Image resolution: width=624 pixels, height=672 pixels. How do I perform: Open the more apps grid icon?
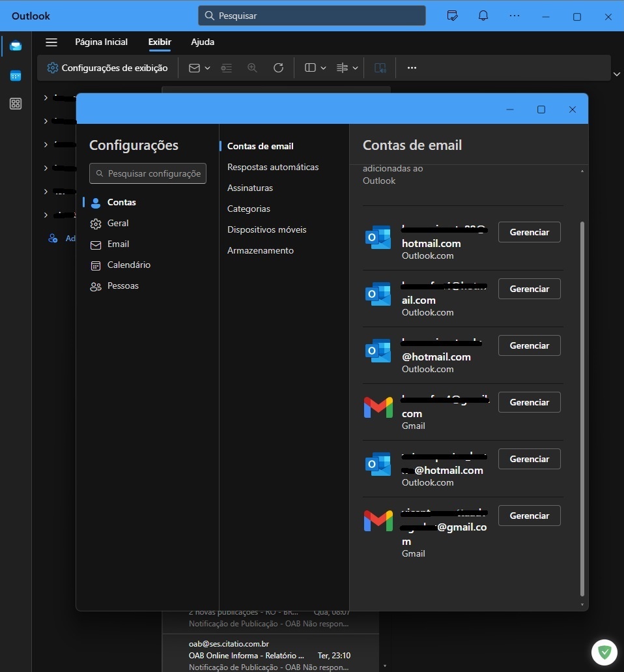[x=16, y=104]
